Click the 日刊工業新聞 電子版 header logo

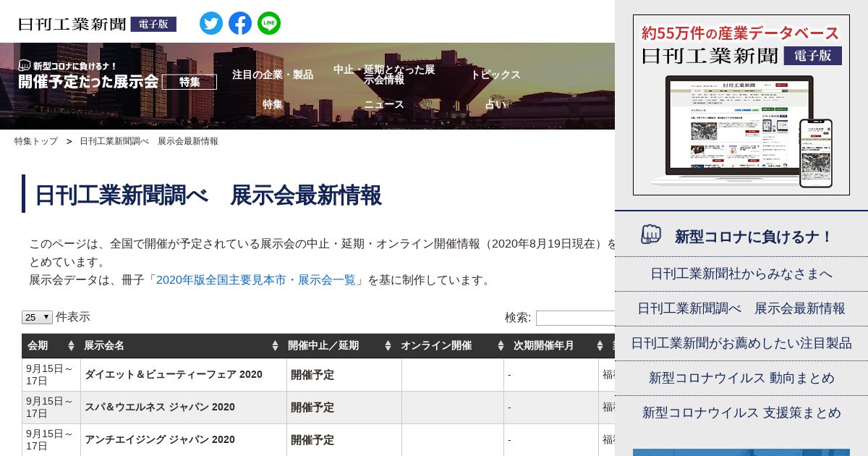98,24
